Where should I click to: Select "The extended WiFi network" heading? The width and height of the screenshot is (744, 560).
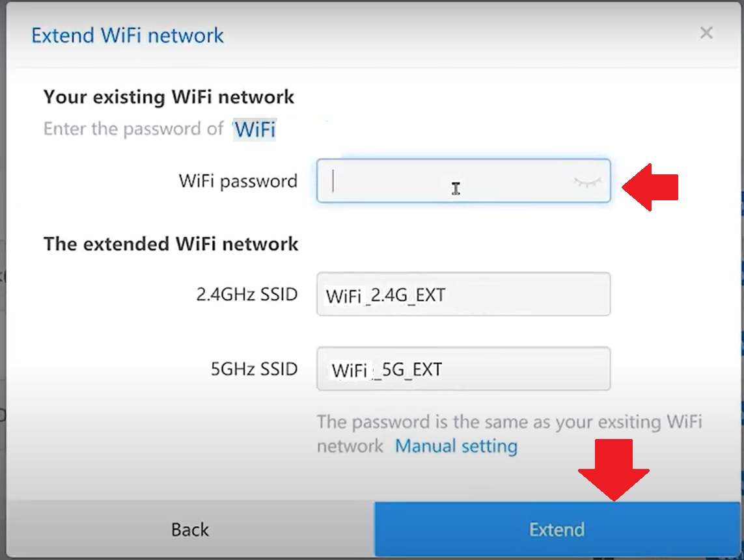pos(171,244)
